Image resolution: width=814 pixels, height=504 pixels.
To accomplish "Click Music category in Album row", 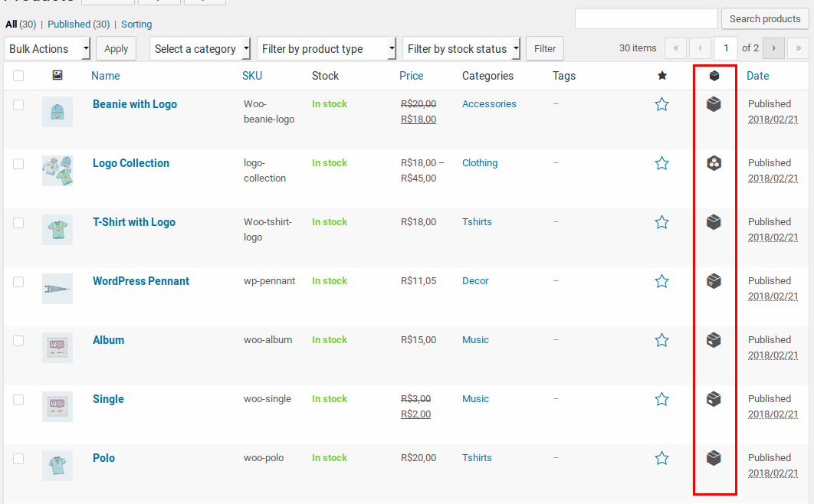I will pyautogui.click(x=475, y=339).
